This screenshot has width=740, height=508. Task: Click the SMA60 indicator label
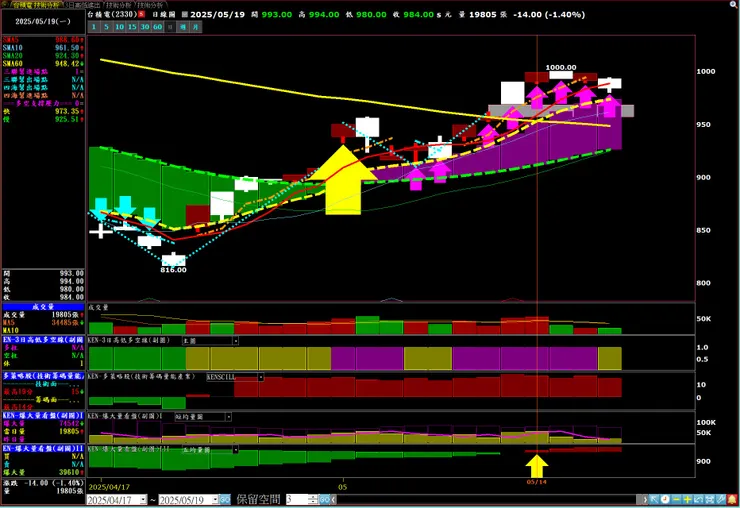[13, 63]
